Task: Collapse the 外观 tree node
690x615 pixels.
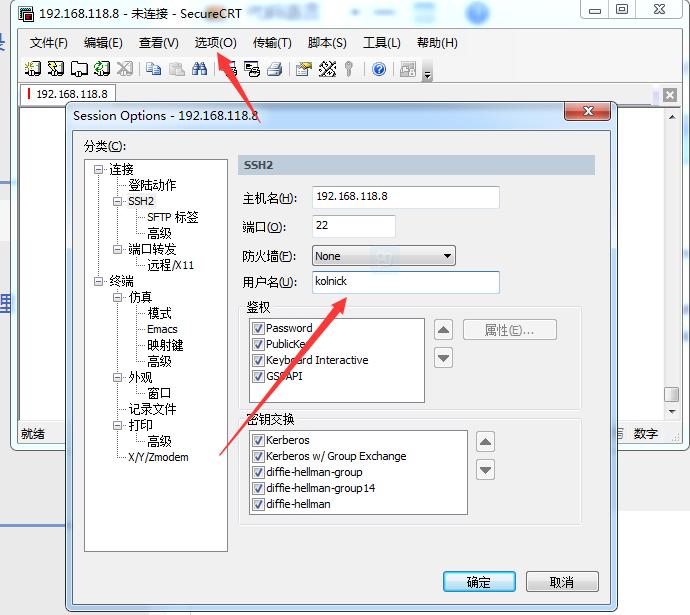Action: 117,377
